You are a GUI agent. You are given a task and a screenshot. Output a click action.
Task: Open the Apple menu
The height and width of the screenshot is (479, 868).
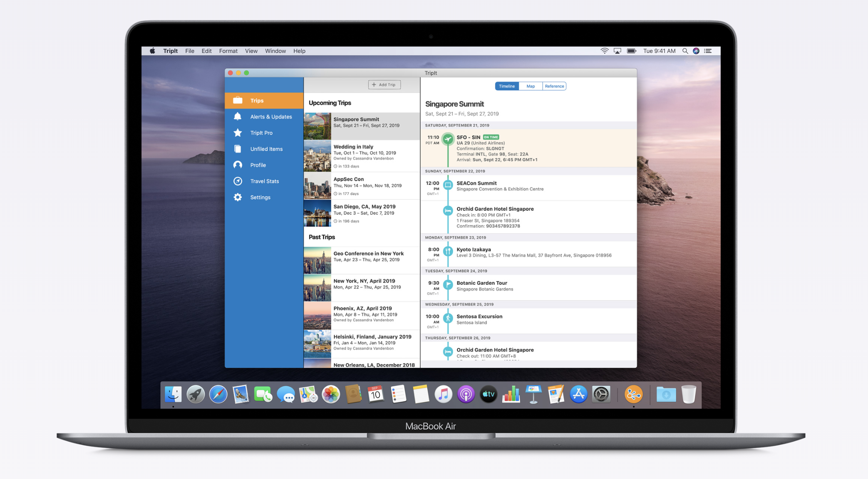coord(152,51)
